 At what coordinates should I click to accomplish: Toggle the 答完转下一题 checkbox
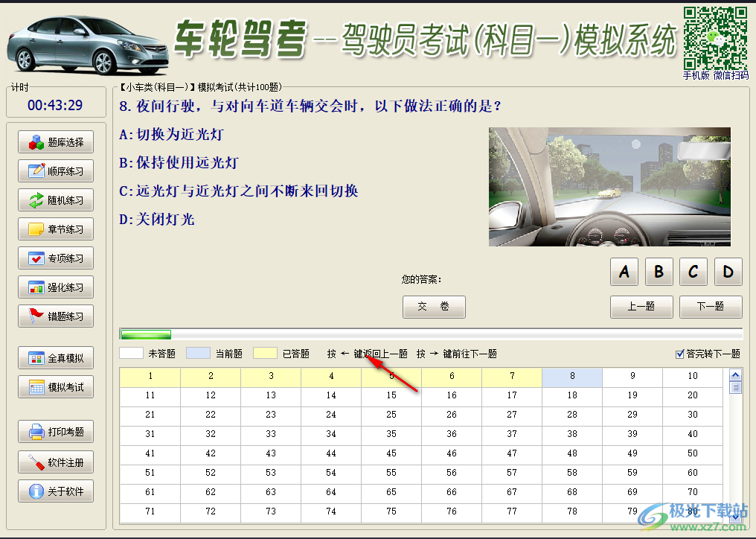click(x=680, y=354)
